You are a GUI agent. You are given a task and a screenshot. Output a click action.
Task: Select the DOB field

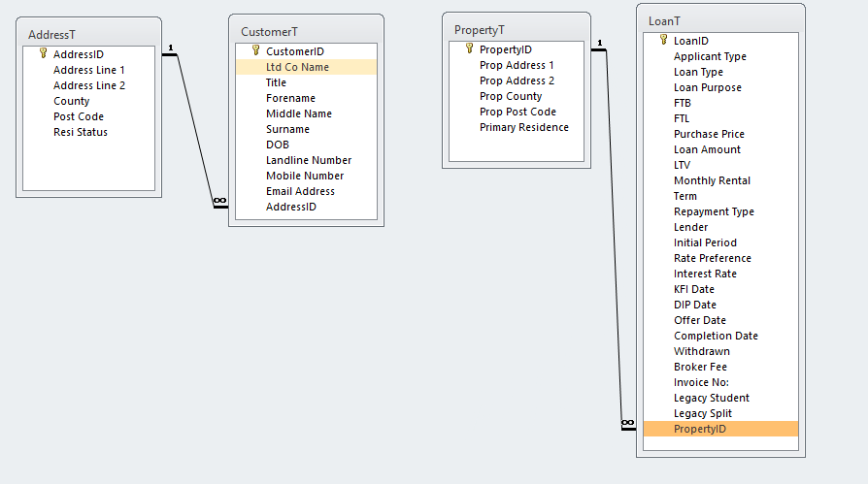[x=306, y=144]
